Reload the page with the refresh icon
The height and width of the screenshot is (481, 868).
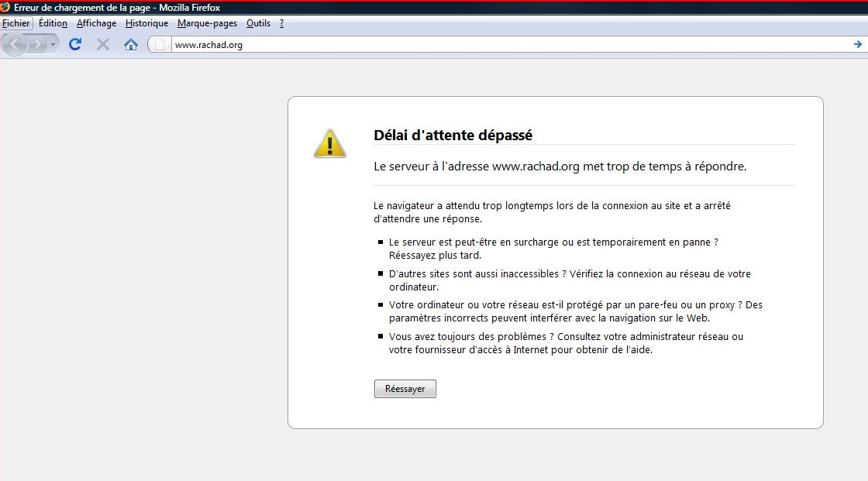[75, 44]
